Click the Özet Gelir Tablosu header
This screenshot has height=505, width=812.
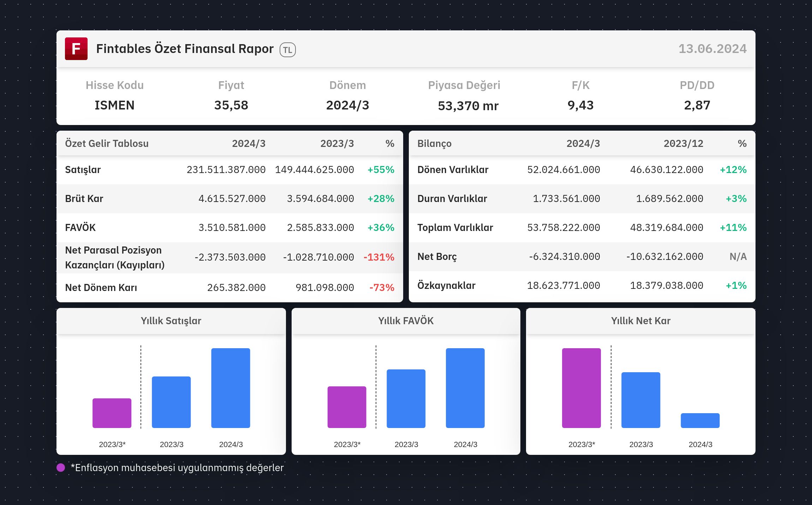107,144
